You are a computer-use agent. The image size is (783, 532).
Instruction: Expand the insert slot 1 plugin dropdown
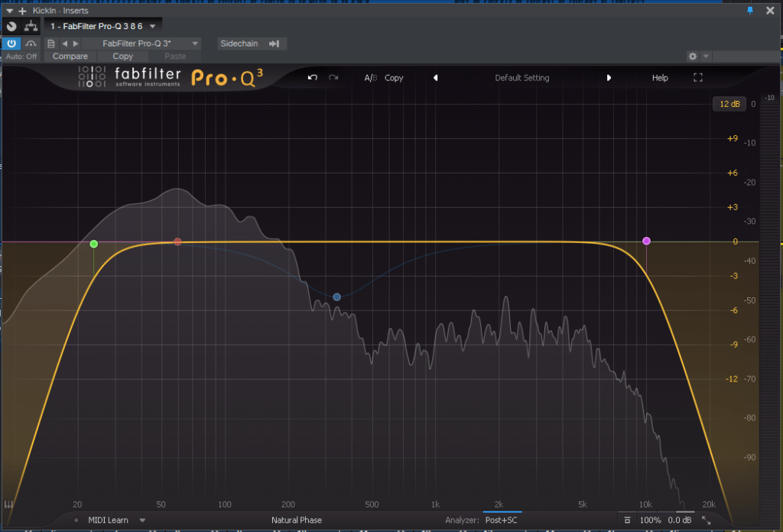tap(153, 26)
